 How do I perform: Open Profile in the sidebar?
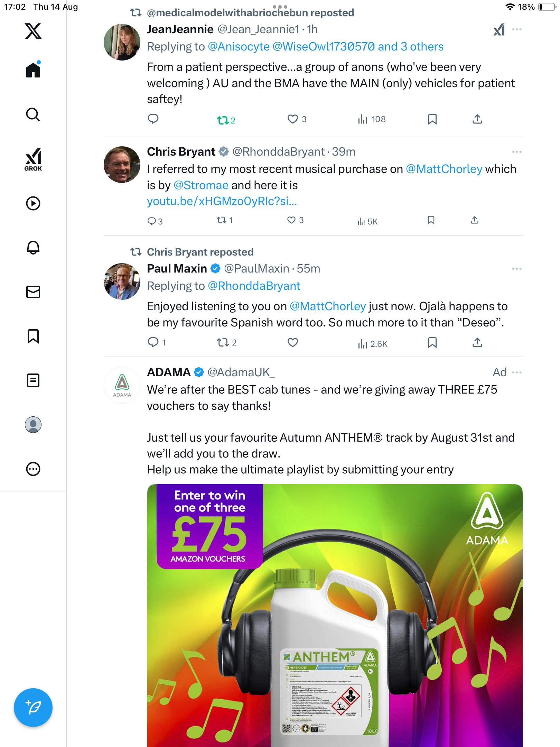coord(33,425)
